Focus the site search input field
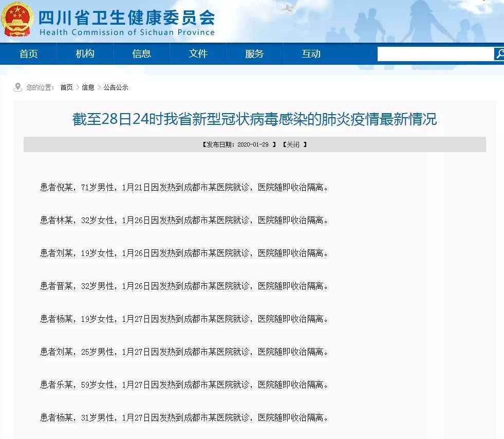The width and height of the screenshot is (504, 439). (436, 54)
